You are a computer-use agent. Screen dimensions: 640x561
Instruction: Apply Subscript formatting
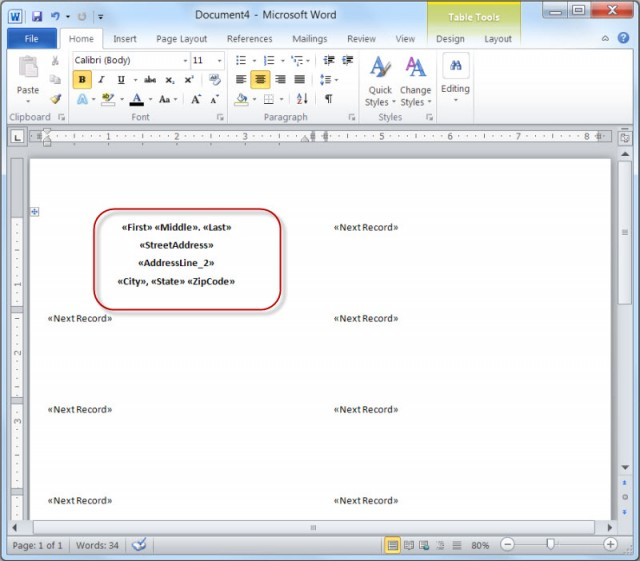[x=170, y=80]
